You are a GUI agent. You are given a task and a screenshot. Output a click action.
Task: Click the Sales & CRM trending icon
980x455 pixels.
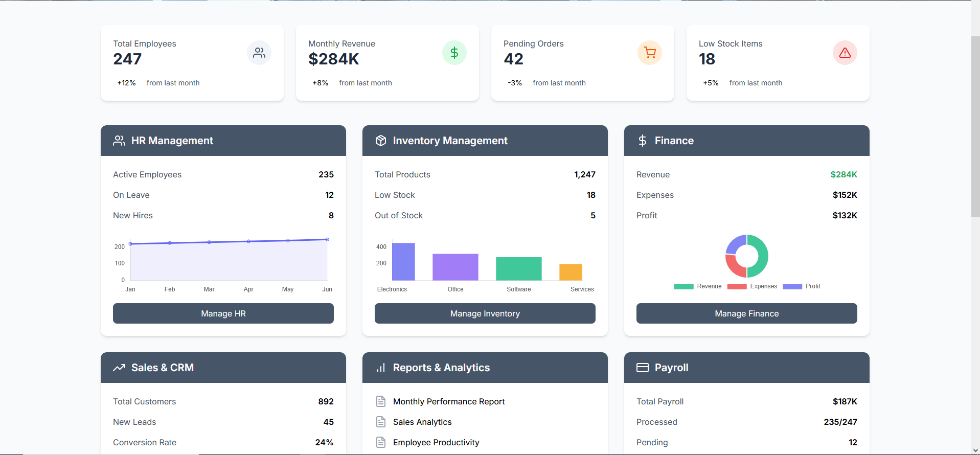[x=119, y=368]
